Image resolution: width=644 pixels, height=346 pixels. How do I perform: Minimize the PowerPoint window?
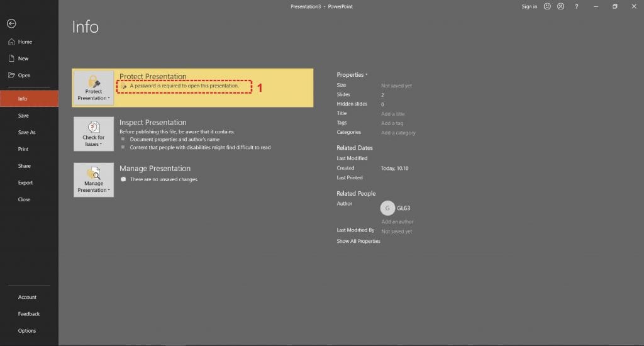596,6
